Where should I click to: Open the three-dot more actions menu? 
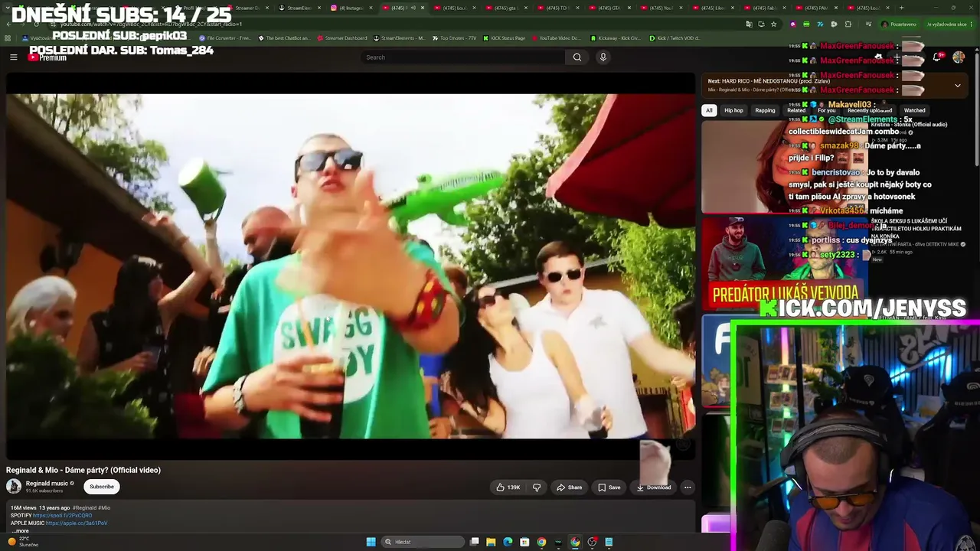(688, 487)
